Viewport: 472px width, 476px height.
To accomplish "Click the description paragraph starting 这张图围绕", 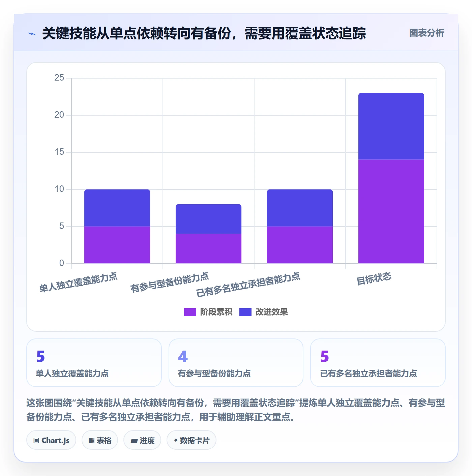I will pyautogui.click(x=236, y=410).
